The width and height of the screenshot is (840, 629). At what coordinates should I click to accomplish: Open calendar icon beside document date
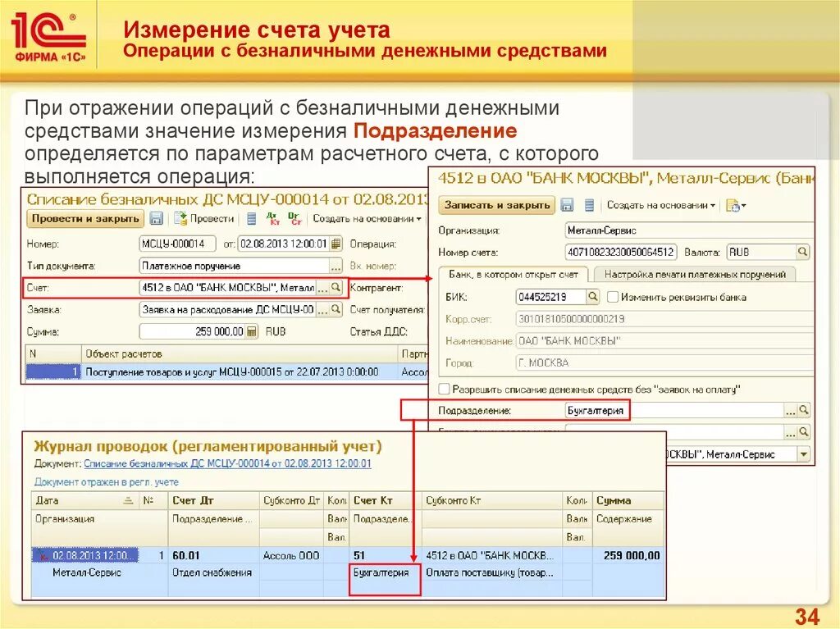tap(336, 244)
